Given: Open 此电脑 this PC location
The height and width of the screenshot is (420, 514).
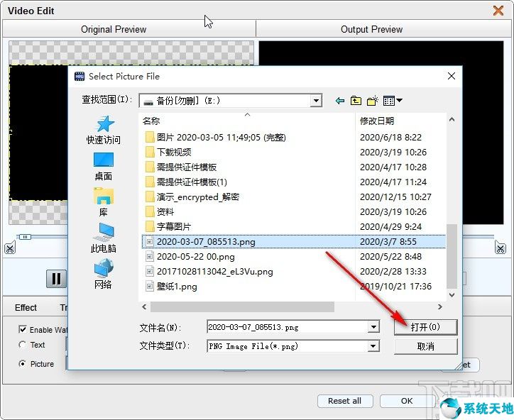Looking at the screenshot, I should coord(103,238).
